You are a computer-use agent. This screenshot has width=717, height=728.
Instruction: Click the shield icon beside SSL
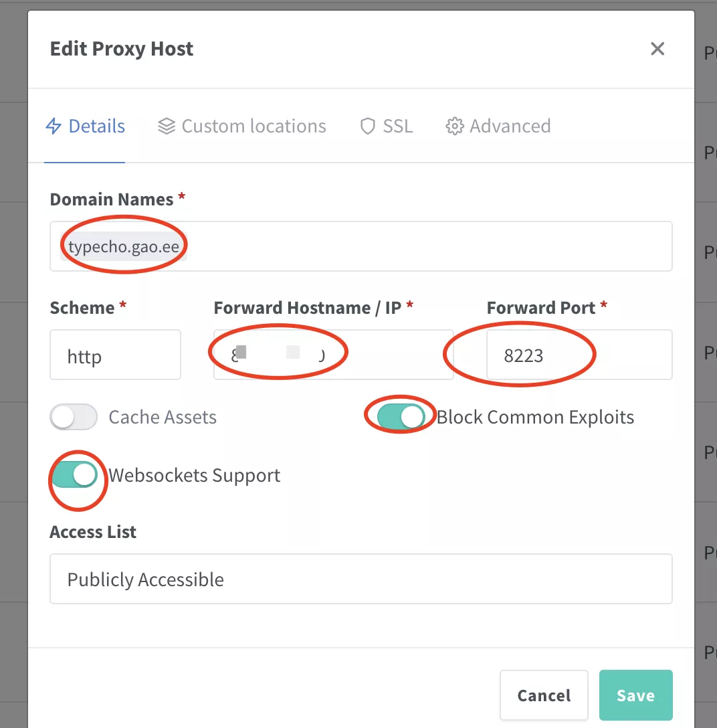[367, 126]
